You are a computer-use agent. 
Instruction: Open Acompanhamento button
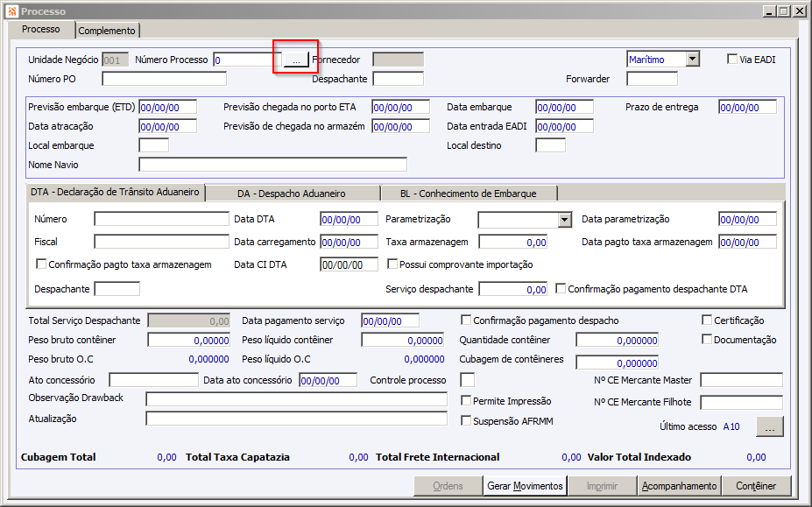point(679,486)
